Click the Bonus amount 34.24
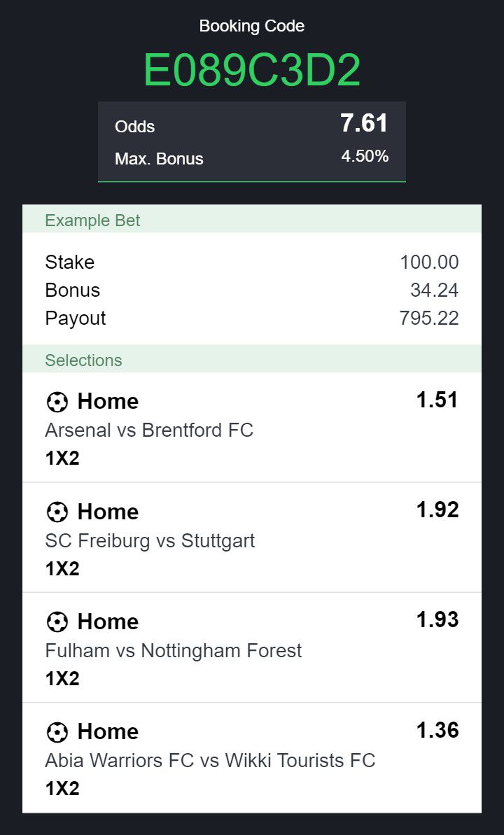504x835 pixels. (434, 290)
